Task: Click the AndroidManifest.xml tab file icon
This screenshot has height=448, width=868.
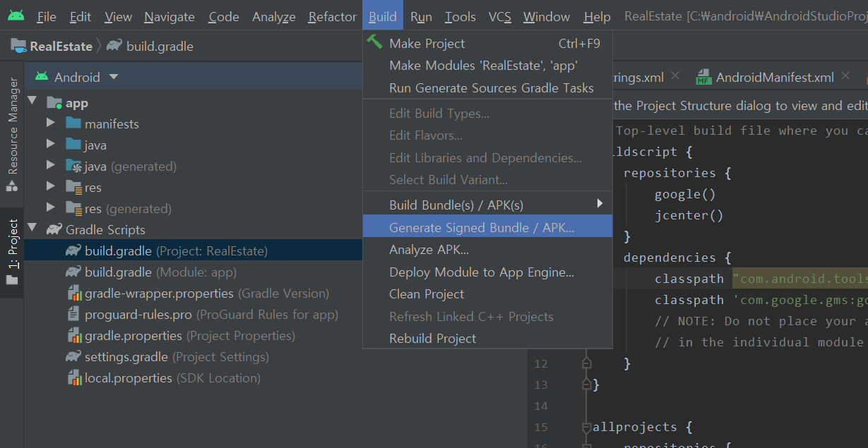Action: click(x=703, y=78)
